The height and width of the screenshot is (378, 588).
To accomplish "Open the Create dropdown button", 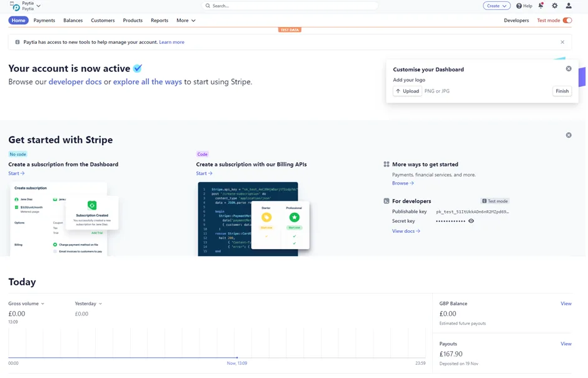I will (x=497, y=6).
